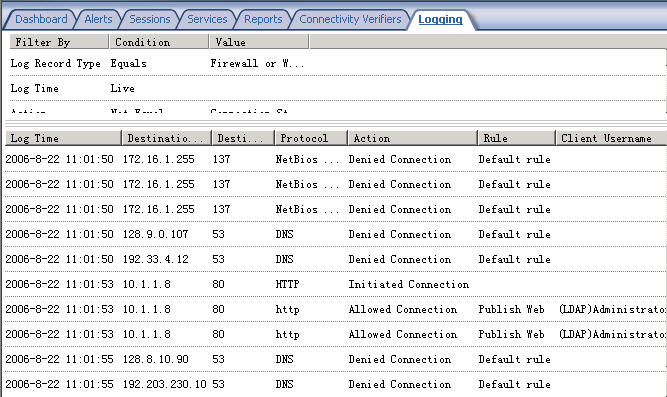Image resolution: width=667 pixels, height=397 pixels.
Task: Open the Alerts tab
Action: 98,19
